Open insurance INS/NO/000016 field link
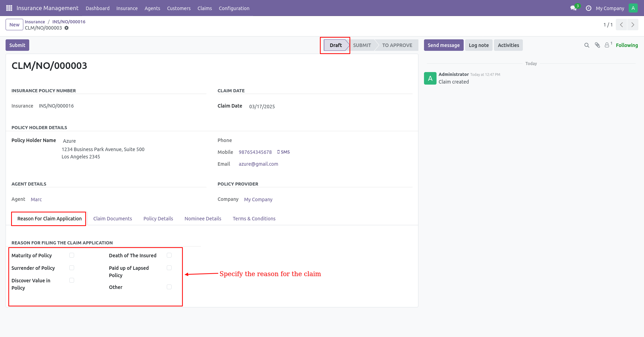Viewport: 644px width, 337px height. pos(56,106)
